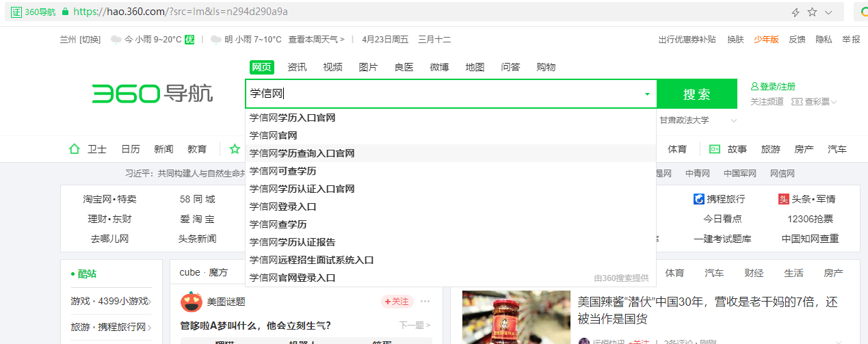
Task: Click the 360导航 logo
Action: tap(153, 94)
